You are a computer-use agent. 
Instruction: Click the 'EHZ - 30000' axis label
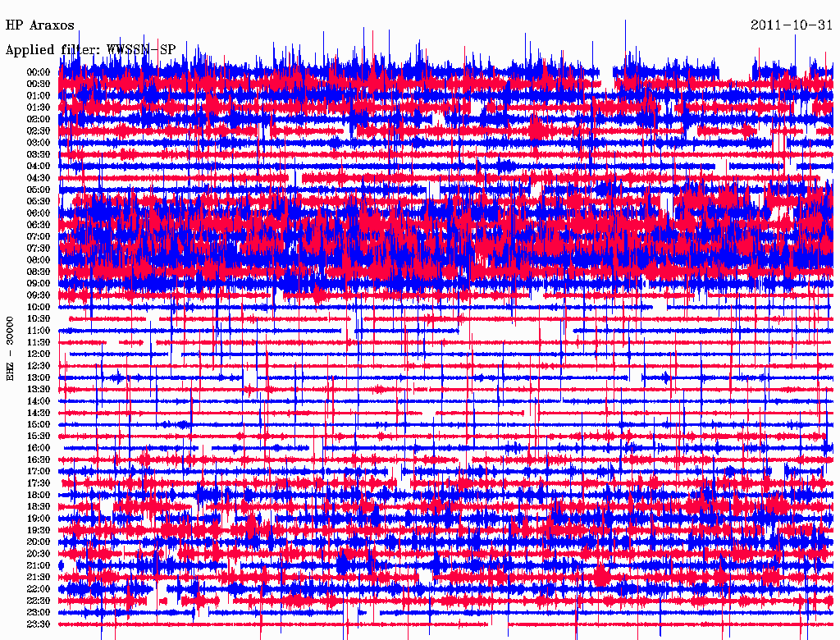click(10, 349)
